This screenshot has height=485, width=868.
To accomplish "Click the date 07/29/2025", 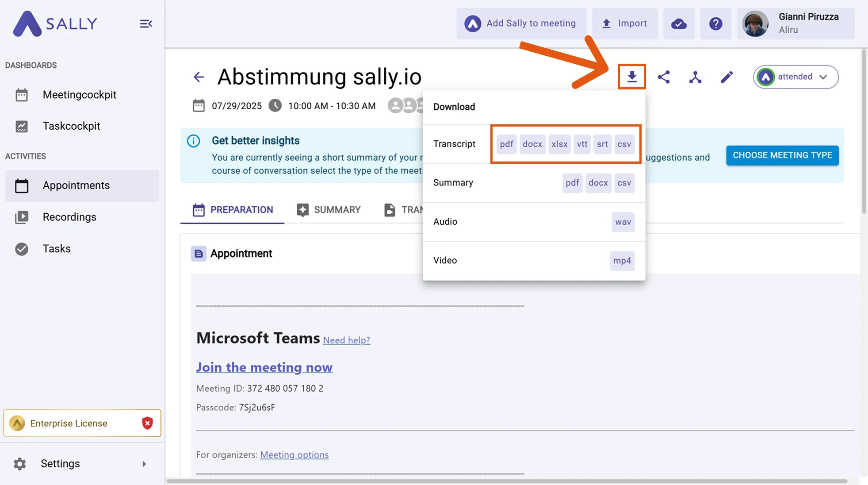I will (x=237, y=106).
